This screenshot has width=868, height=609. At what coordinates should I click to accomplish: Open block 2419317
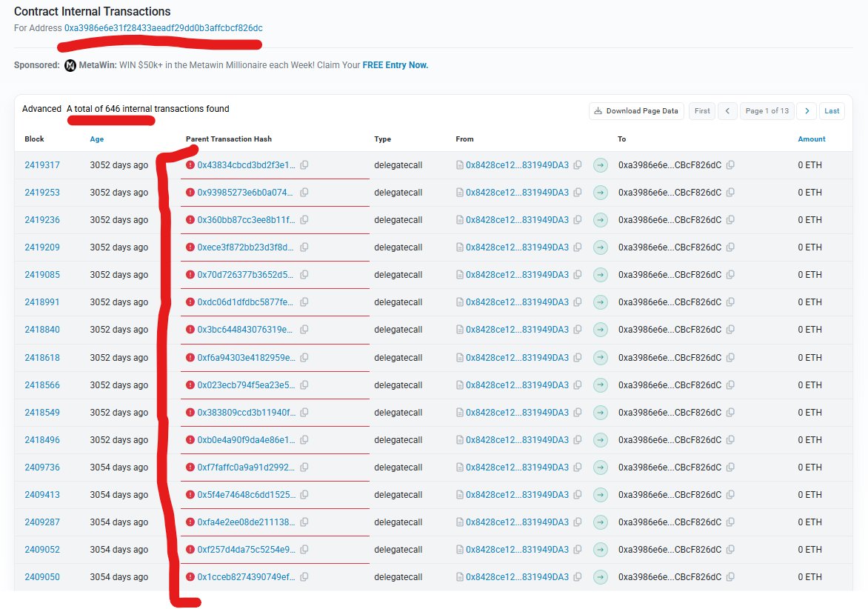42,165
